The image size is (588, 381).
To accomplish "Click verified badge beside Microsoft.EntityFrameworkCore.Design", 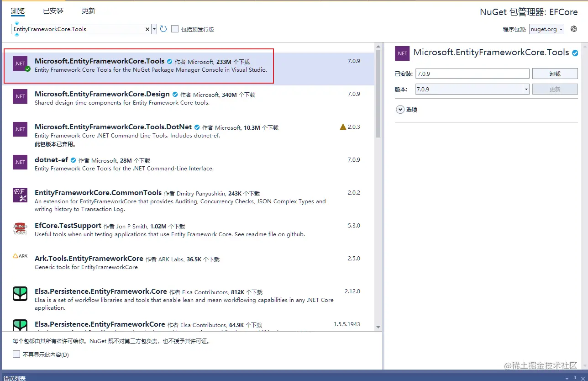I will pos(175,94).
